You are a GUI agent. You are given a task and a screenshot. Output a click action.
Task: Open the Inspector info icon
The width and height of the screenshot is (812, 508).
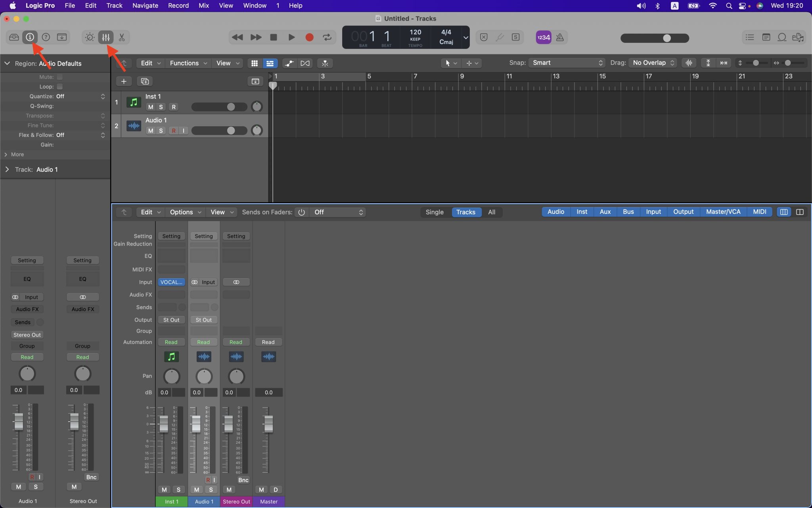[30, 37]
